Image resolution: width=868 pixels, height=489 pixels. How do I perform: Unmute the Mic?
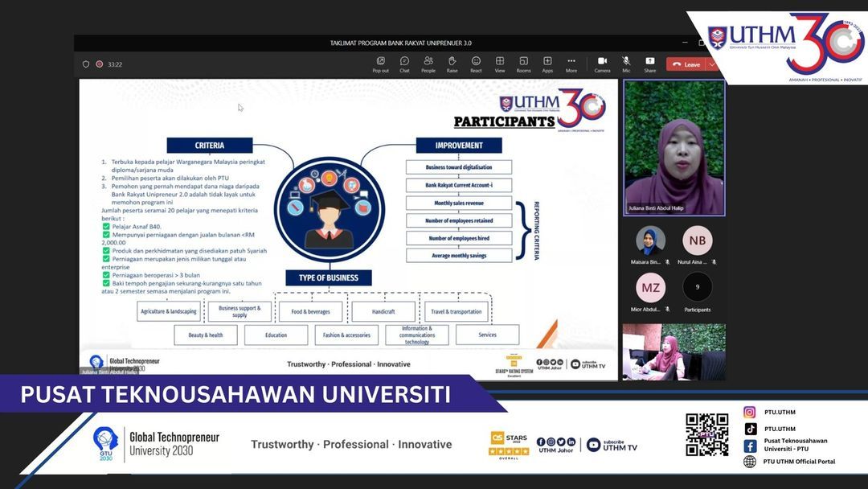point(626,64)
